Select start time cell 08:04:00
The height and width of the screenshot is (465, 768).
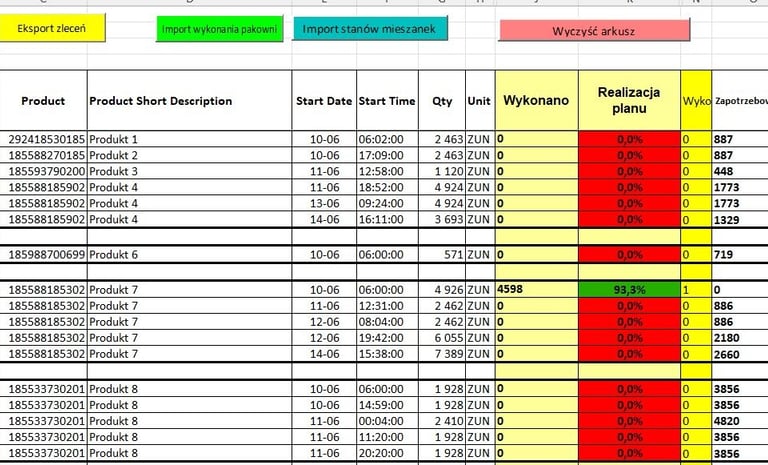point(387,322)
